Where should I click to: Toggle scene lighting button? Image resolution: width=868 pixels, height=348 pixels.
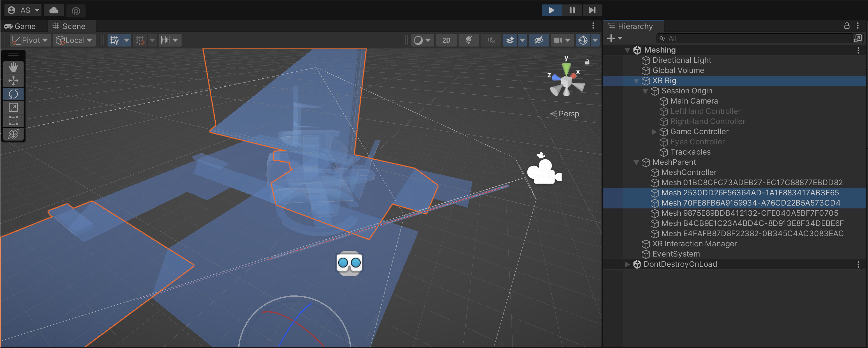(468, 40)
